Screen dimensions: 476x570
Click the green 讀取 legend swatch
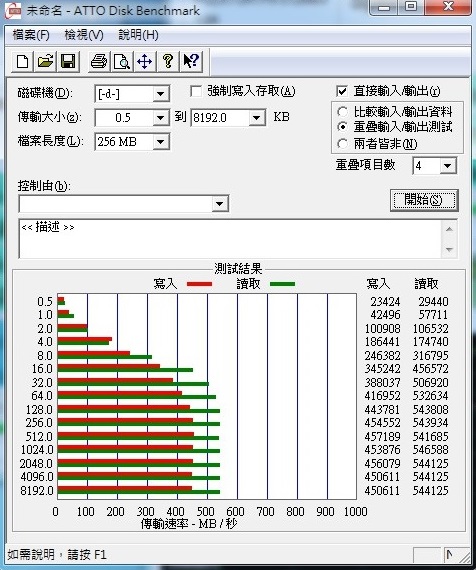[282, 284]
